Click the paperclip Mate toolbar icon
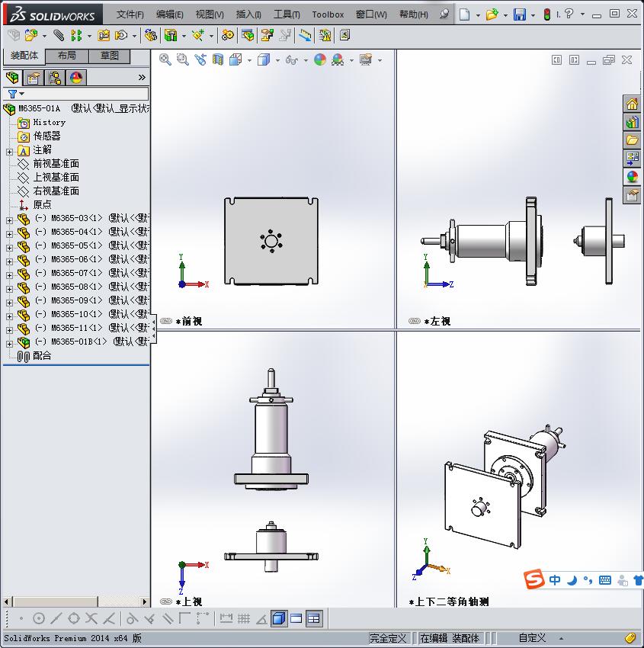This screenshot has height=648, width=644. point(59,36)
